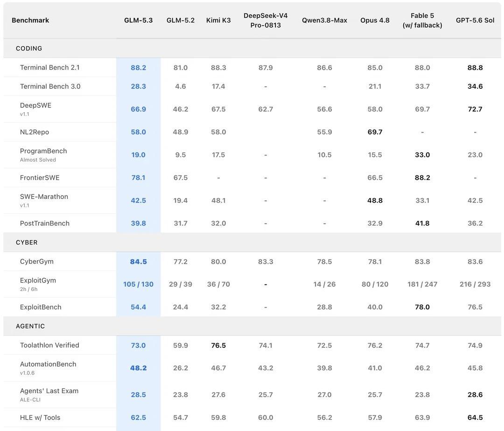Screen dimensions: 504x431
Task: Click Fable 5 ExploitGym value 181 / 247
Action: pyautogui.click(x=422, y=284)
